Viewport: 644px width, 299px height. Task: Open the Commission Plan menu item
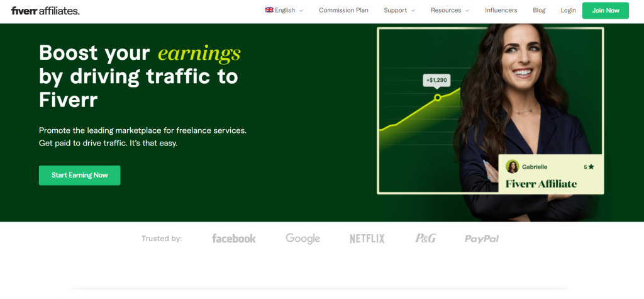coord(343,10)
